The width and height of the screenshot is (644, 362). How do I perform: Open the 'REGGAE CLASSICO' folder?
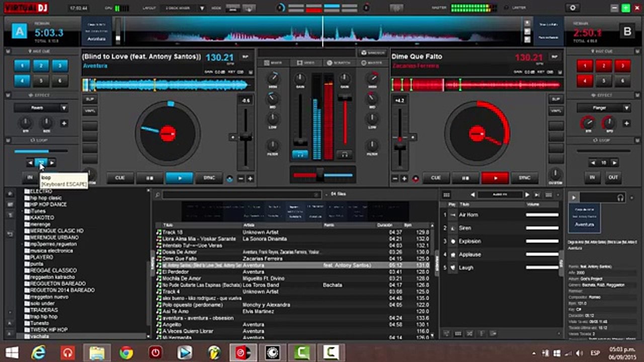click(x=53, y=270)
